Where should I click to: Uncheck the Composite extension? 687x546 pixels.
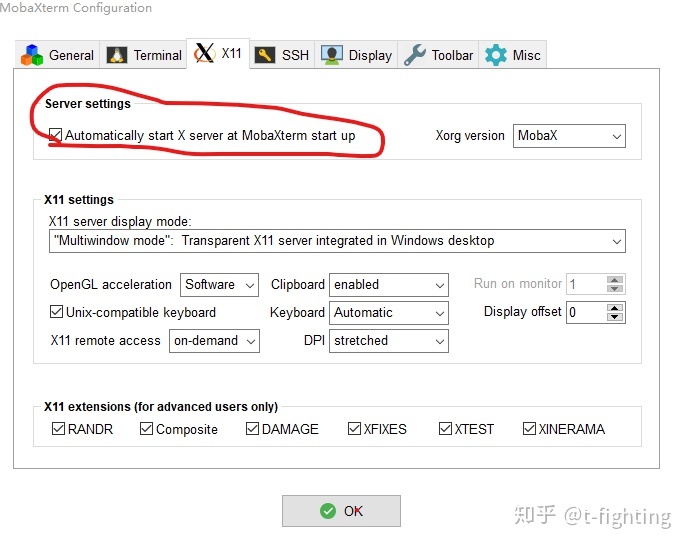click(x=146, y=429)
